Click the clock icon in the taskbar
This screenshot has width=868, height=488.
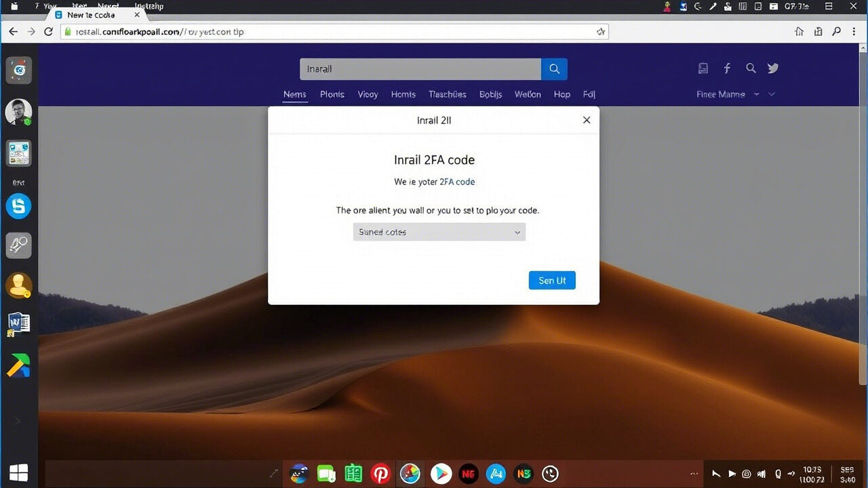[x=550, y=473]
